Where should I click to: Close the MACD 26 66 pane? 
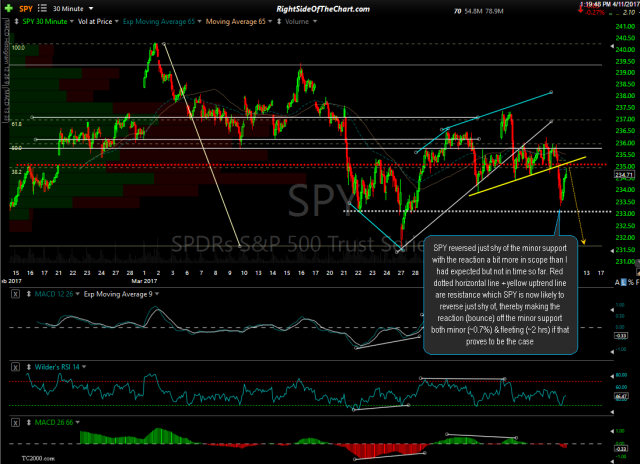(15, 423)
